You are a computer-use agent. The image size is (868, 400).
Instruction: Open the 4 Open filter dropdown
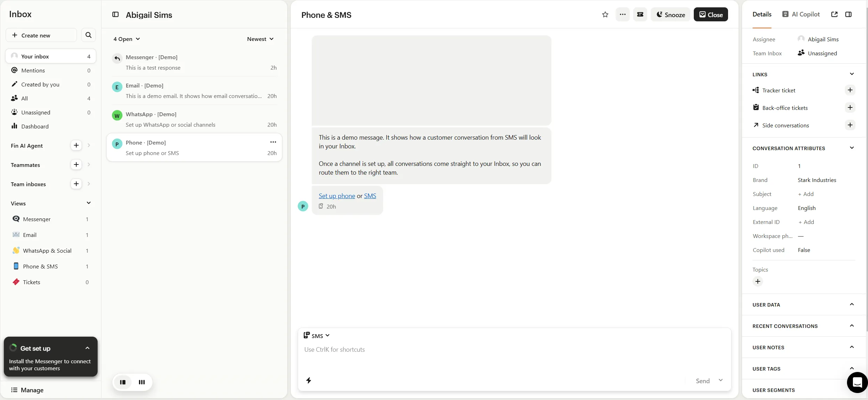[x=126, y=39]
